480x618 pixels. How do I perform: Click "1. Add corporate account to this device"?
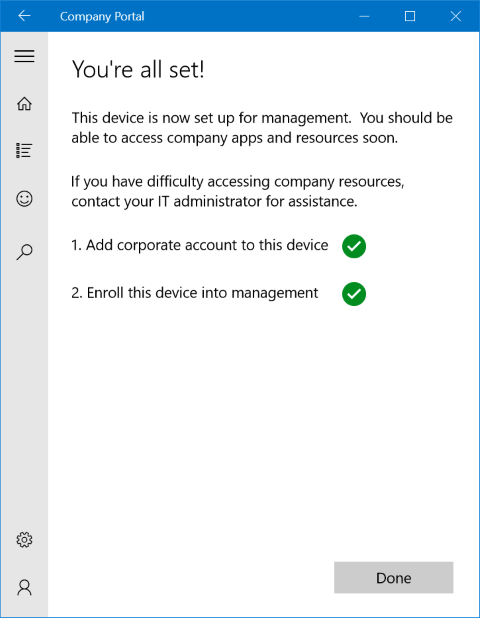pyautogui.click(x=199, y=245)
